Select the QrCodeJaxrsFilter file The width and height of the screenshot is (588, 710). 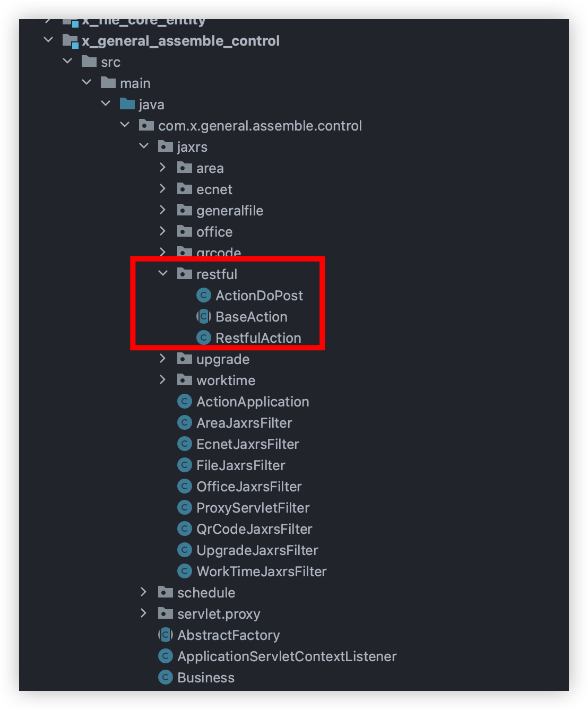(x=254, y=529)
